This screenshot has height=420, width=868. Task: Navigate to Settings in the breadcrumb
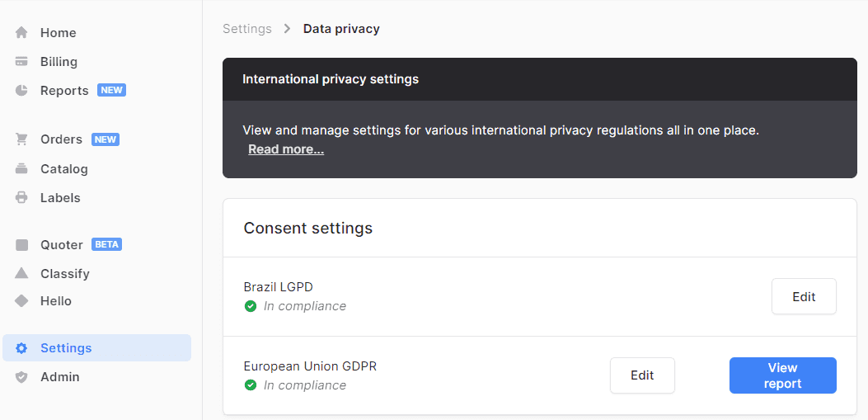coord(246,29)
